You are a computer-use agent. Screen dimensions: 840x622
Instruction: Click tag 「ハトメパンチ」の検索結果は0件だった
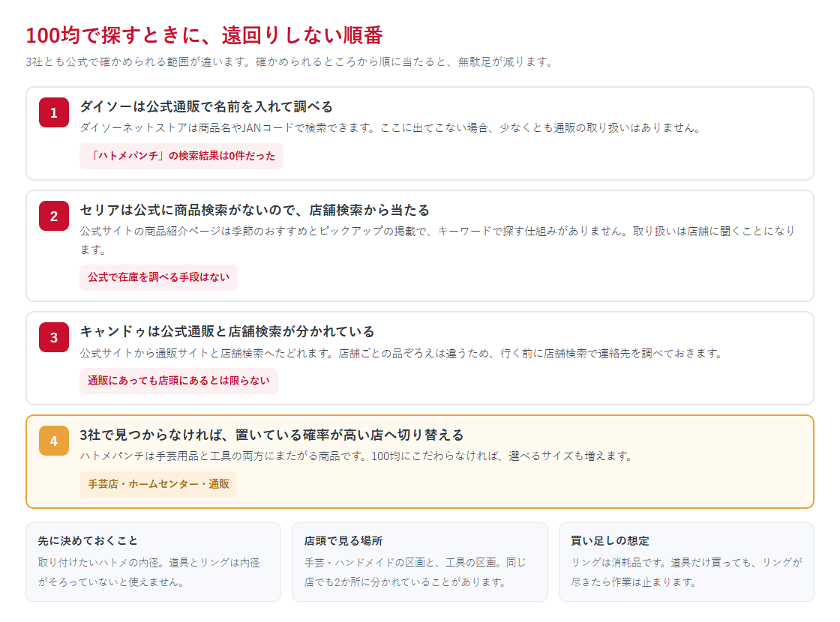tap(181, 156)
